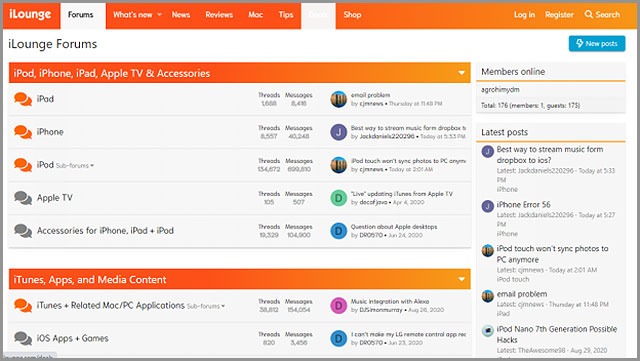Image resolution: width=640 pixels, height=361 pixels.
Task: Go to the News section
Action: [181, 15]
